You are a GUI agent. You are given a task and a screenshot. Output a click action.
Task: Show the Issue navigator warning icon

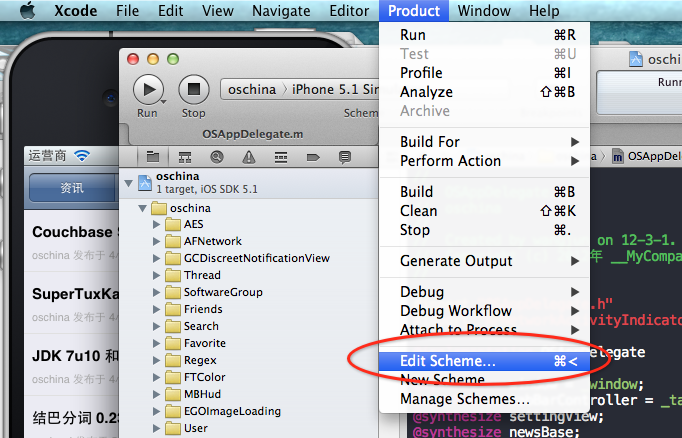[249, 157]
